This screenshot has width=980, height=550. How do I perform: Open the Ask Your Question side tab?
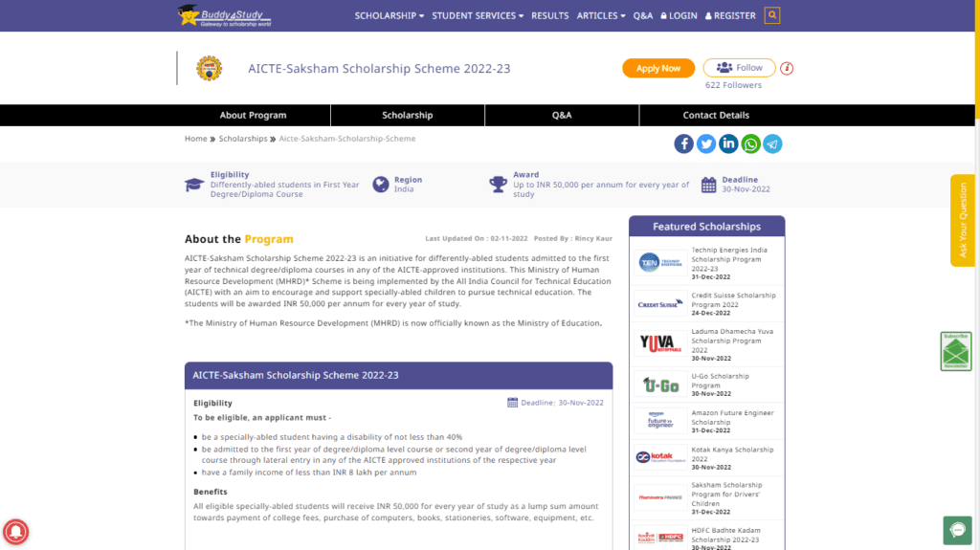[x=963, y=220]
